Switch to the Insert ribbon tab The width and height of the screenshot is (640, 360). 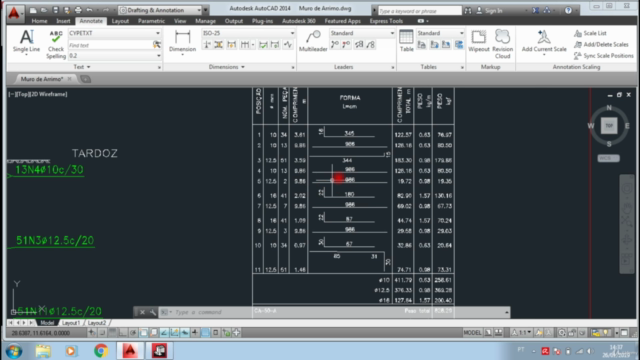pos(63,21)
